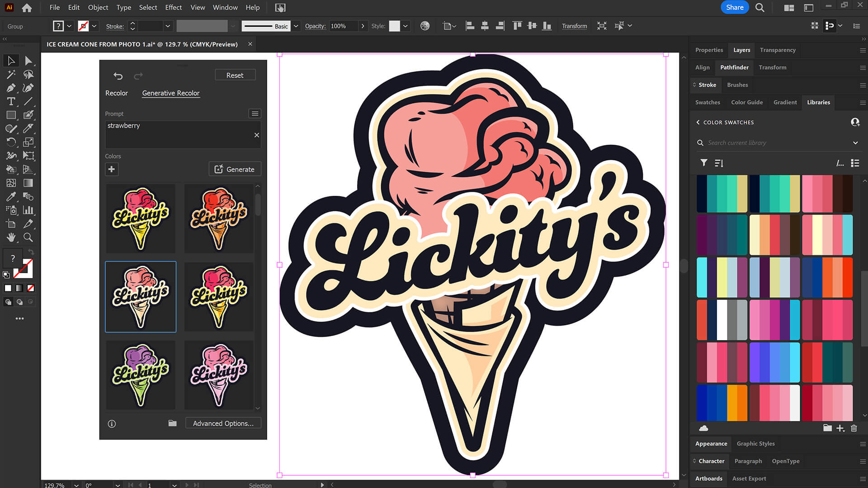Click the save folder icon in Recolor panel
Screen dimensions: 868x488
172,423
